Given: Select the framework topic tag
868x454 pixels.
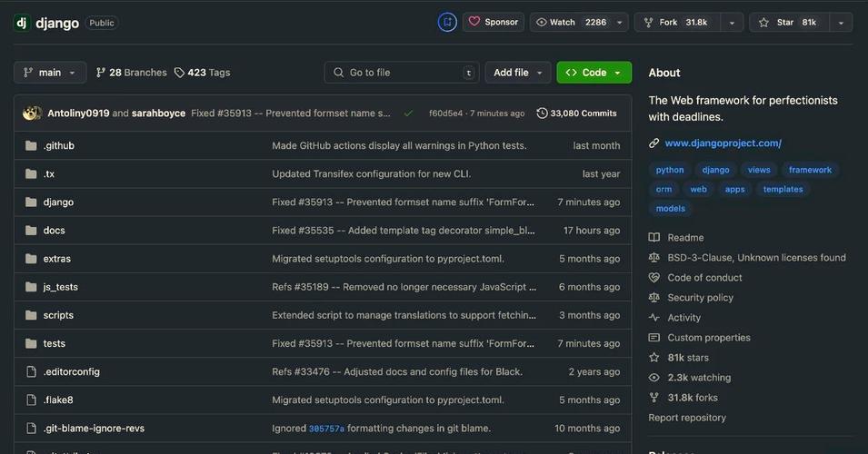Looking at the screenshot, I should (810, 170).
